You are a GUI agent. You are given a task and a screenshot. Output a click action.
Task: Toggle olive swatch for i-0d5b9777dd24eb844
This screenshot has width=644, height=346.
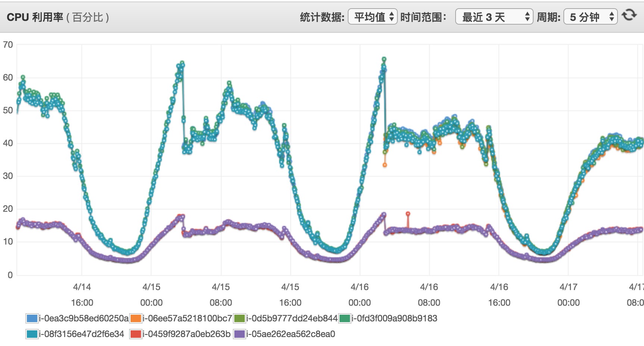tap(239, 318)
